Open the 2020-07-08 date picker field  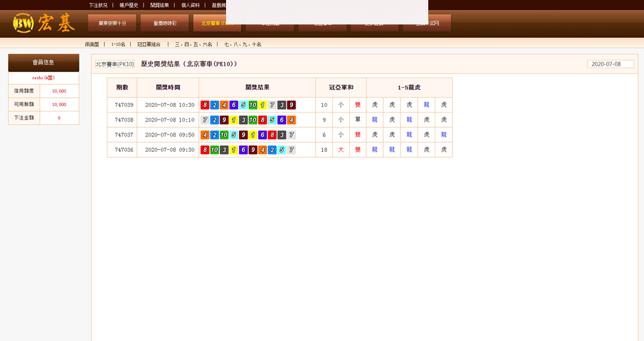611,64
